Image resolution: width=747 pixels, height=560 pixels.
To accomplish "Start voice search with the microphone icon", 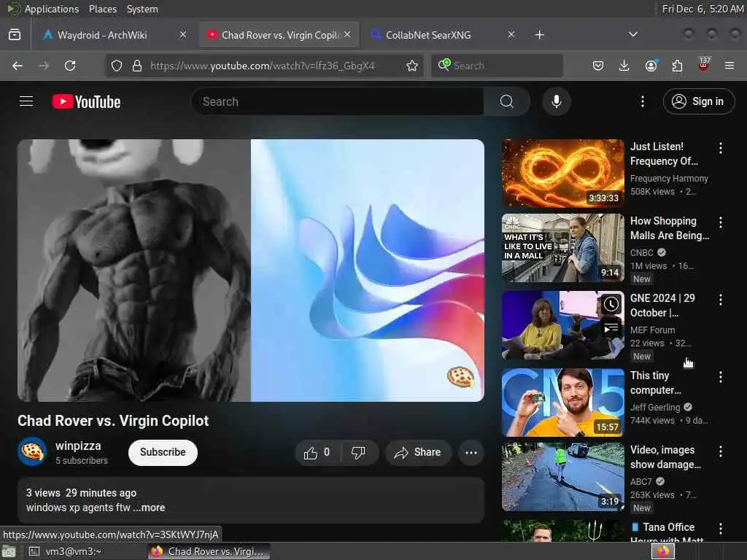I will tap(556, 101).
